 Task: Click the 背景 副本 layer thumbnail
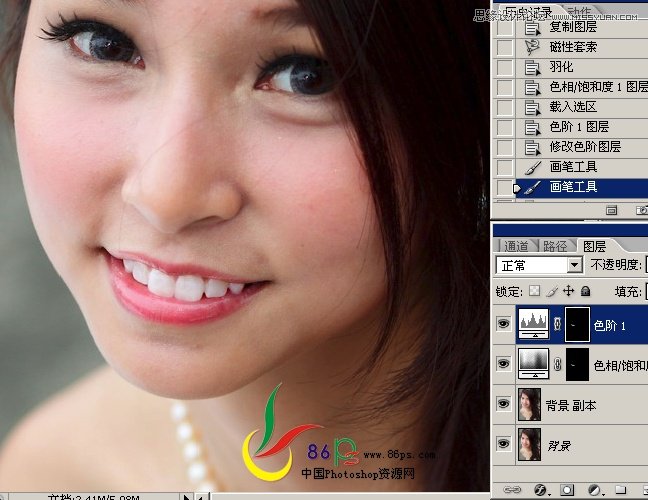529,404
